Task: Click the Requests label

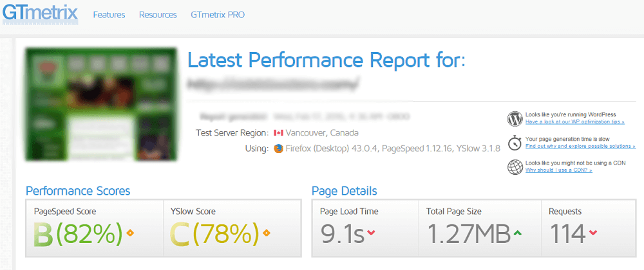Action: [x=565, y=212]
